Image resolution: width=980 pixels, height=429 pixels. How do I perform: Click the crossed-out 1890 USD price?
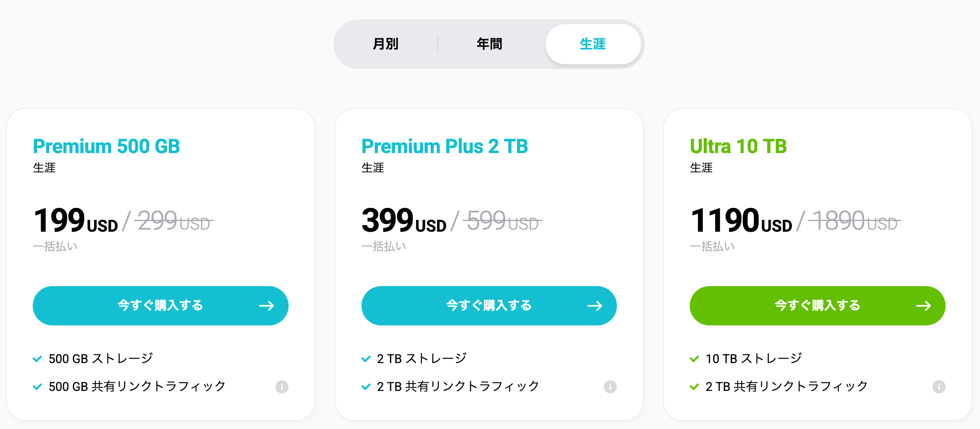[855, 221]
